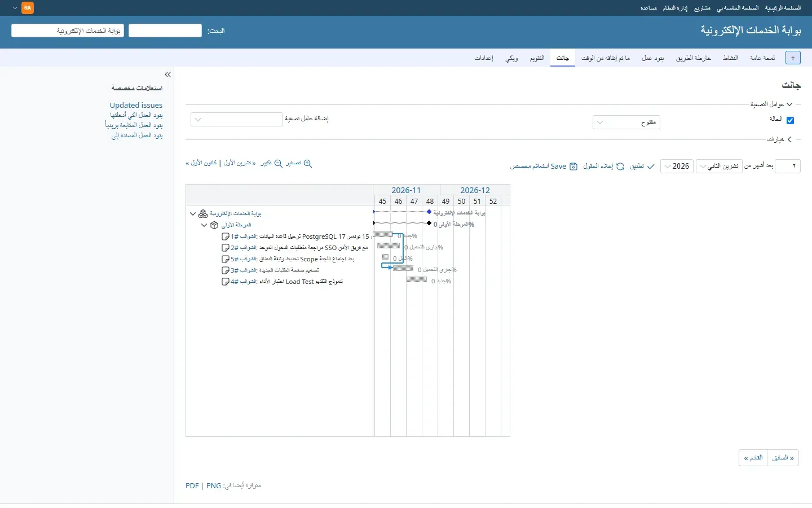Click the issue icon for #1 row
The height and width of the screenshot is (508, 812).
click(x=226, y=237)
